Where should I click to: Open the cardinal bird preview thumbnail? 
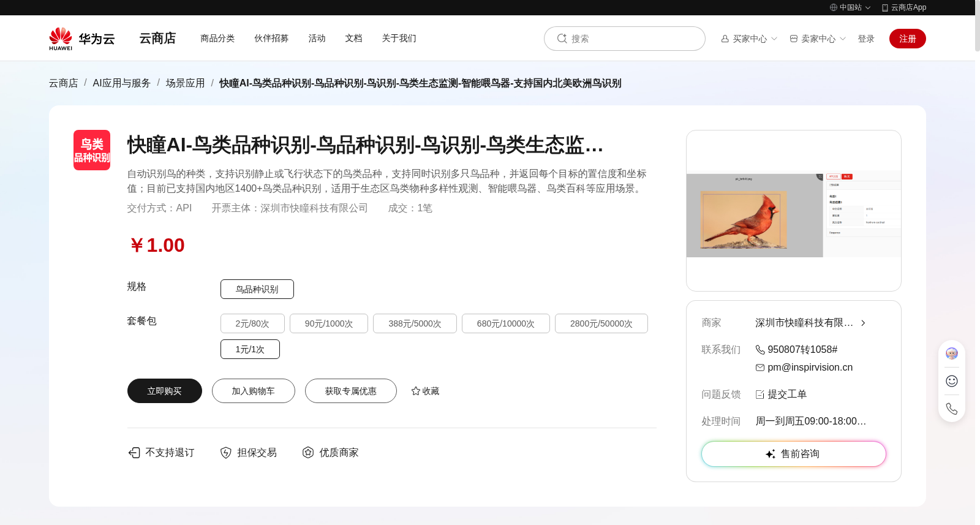coord(794,215)
